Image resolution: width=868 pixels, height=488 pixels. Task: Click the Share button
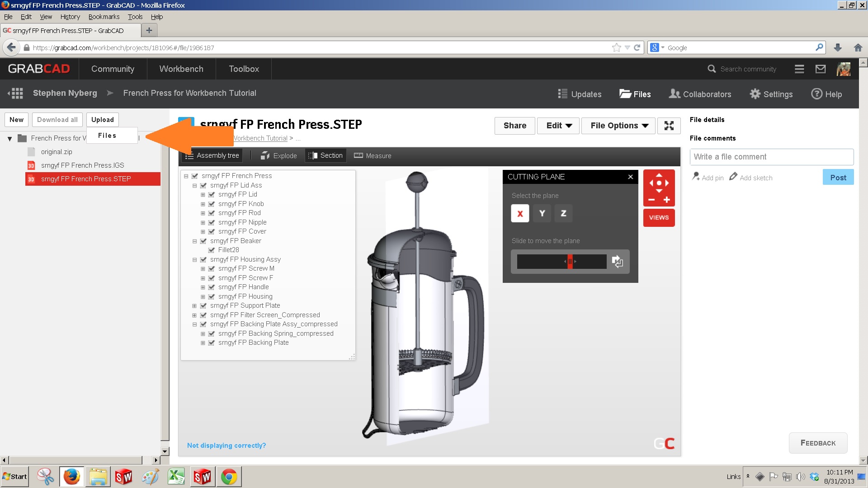pos(515,126)
